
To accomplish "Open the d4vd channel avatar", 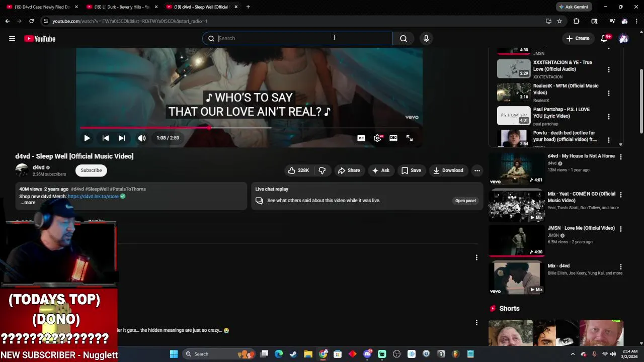I will pyautogui.click(x=22, y=170).
